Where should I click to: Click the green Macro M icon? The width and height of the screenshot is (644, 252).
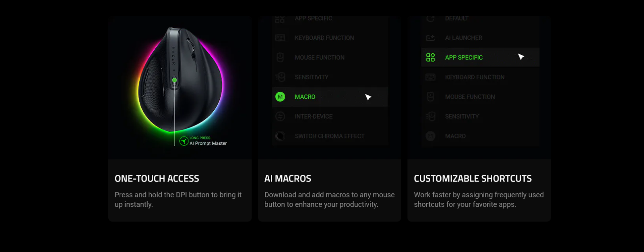click(x=280, y=97)
